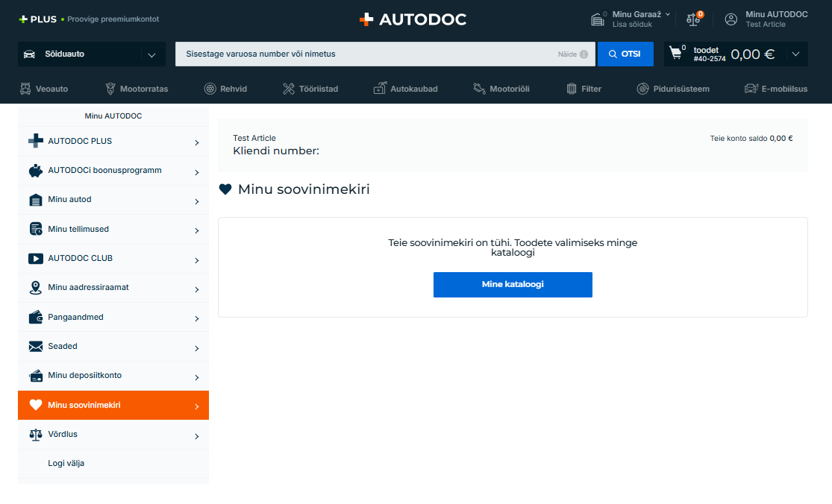Click the Proovige preemiumkontot link

[x=113, y=19]
